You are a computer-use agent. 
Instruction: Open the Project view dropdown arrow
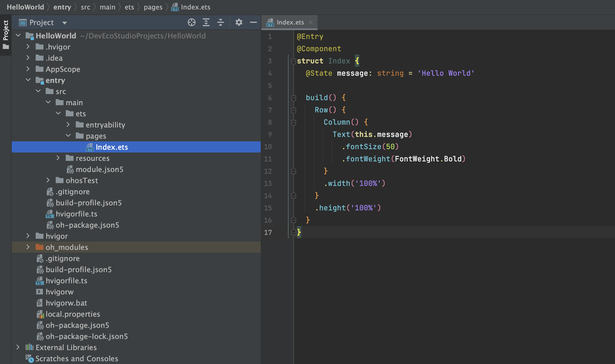pyautogui.click(x=65, y=23)
